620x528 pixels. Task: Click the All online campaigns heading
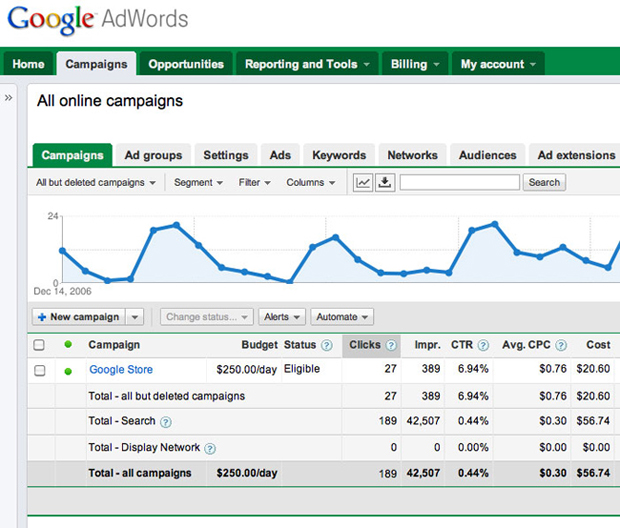(x=110, y=101)
